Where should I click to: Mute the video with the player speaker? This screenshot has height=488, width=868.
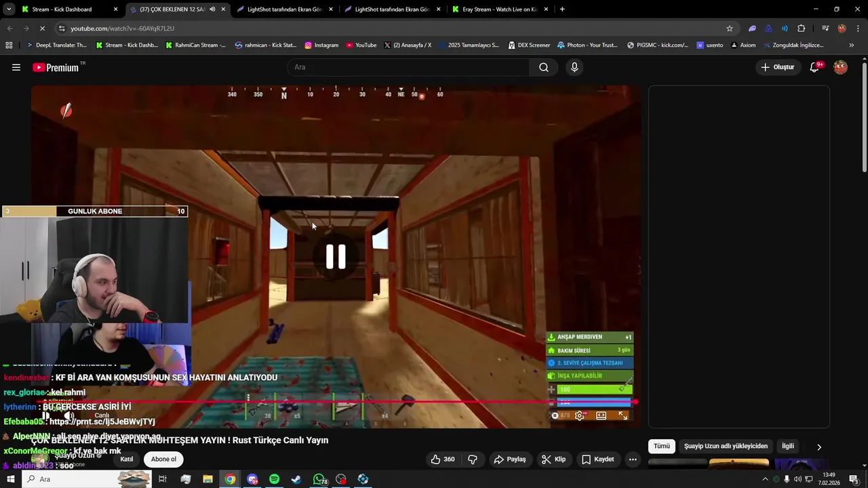click(68, 415)
